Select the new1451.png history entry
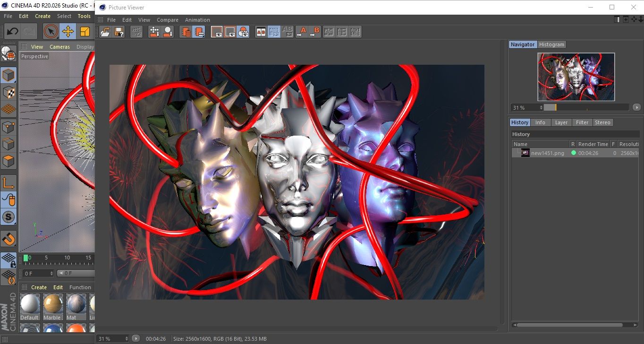 tap(547, 153)
